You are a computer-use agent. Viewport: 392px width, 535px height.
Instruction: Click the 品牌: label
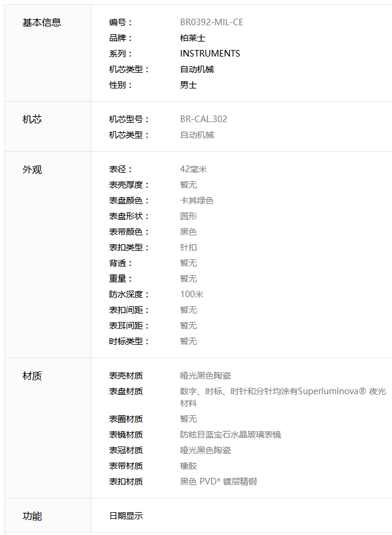[x=121, y=38]
